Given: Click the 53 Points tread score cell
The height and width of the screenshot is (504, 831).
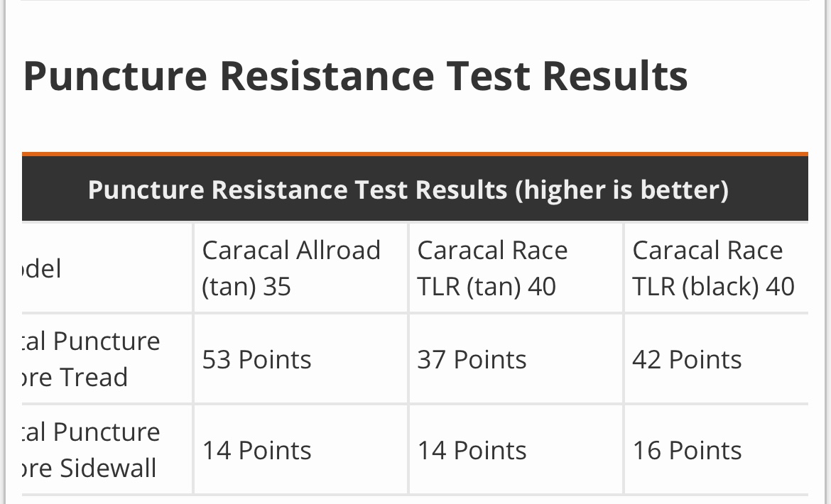Looking at the screenshot, I should point(256,360).
